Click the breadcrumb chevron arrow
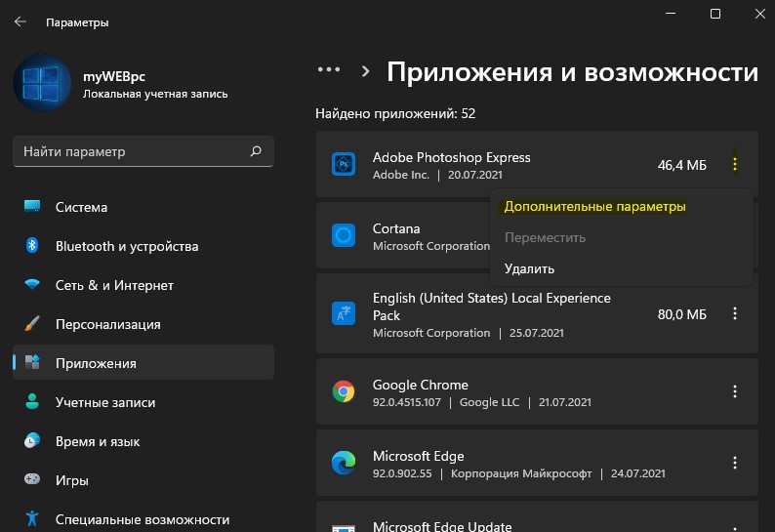The image size is (775, 532). coord(365,71)
